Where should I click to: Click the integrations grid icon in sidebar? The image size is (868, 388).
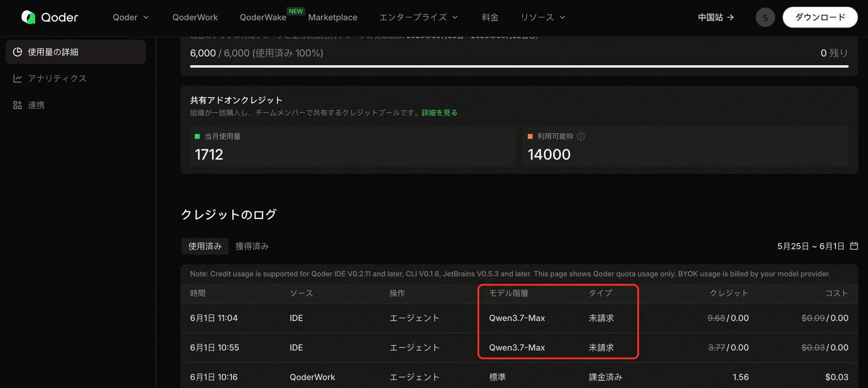tap(17, 105)
